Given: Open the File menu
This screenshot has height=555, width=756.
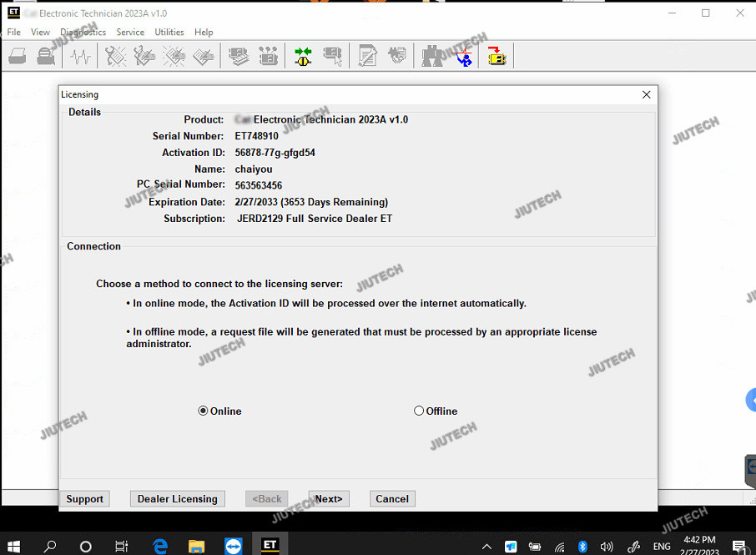Looking at the screenshot, I should pyautogui.click(x=14, y=32).
